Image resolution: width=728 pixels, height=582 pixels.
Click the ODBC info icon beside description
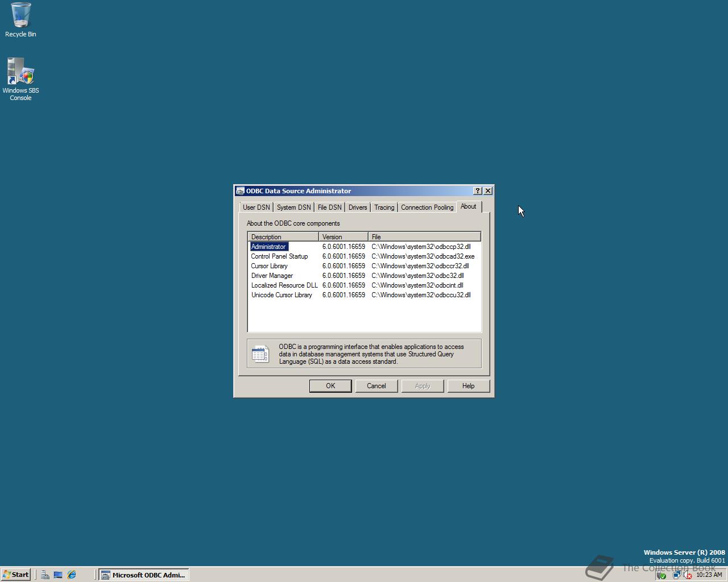pyautogui.click(x=260, y=354)
